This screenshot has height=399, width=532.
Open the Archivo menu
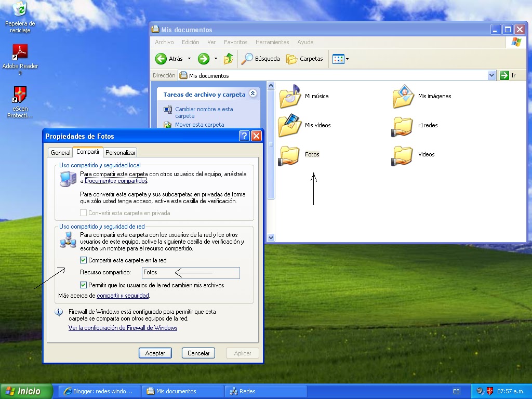point(164,42)
